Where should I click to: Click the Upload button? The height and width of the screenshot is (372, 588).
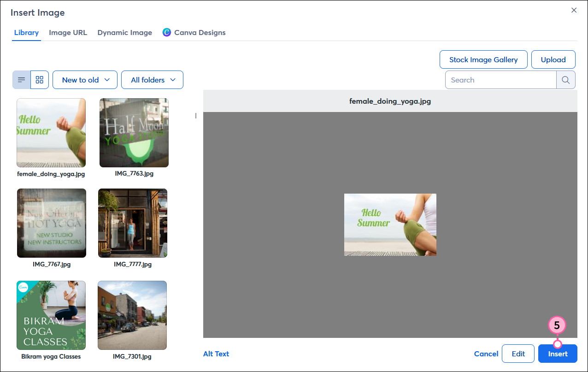pyautogui.click(x=553, y=59)
